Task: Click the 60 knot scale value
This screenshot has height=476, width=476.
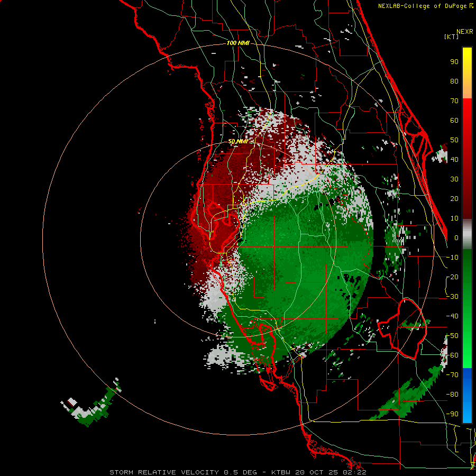Action: tap(454, 120)
